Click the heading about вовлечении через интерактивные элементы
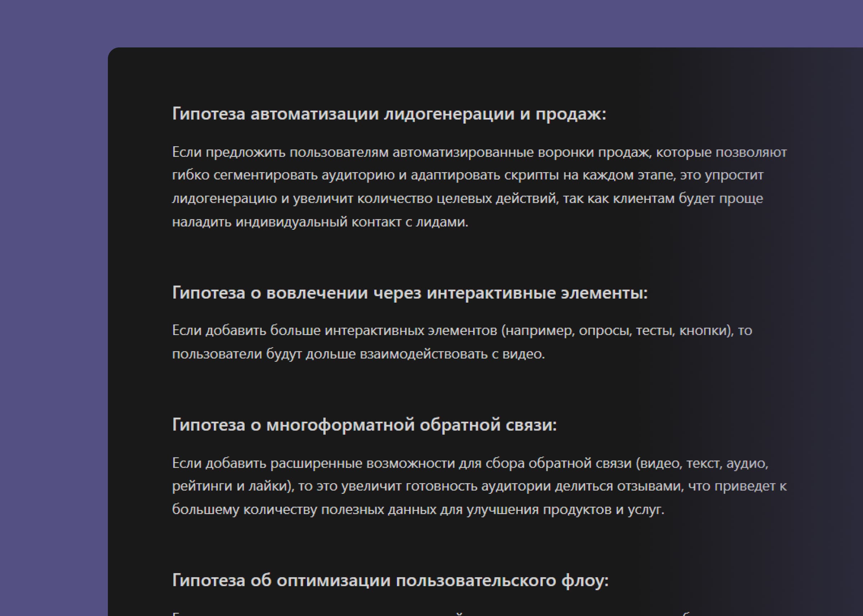Screen dimensions: 863x616 410,293
